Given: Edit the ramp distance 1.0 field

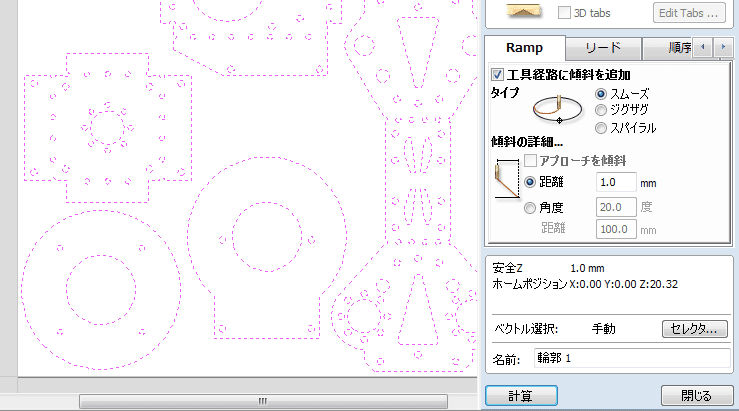Looking at the screenshot, I should [616, 182].
